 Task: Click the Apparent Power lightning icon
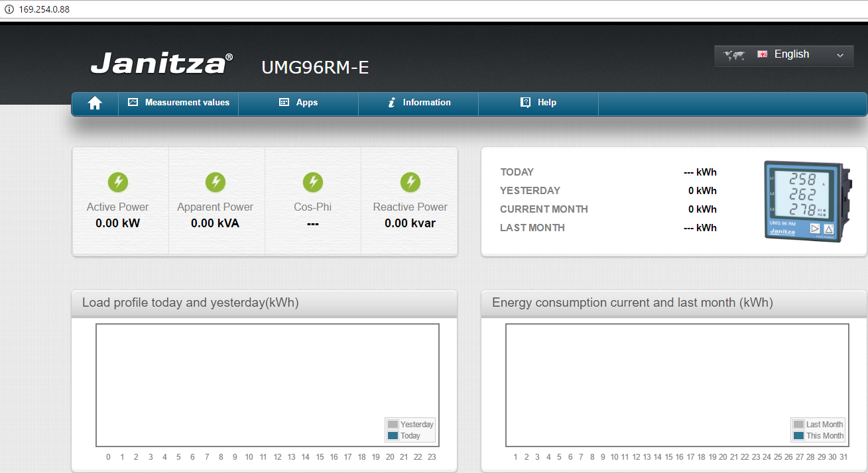215,182
